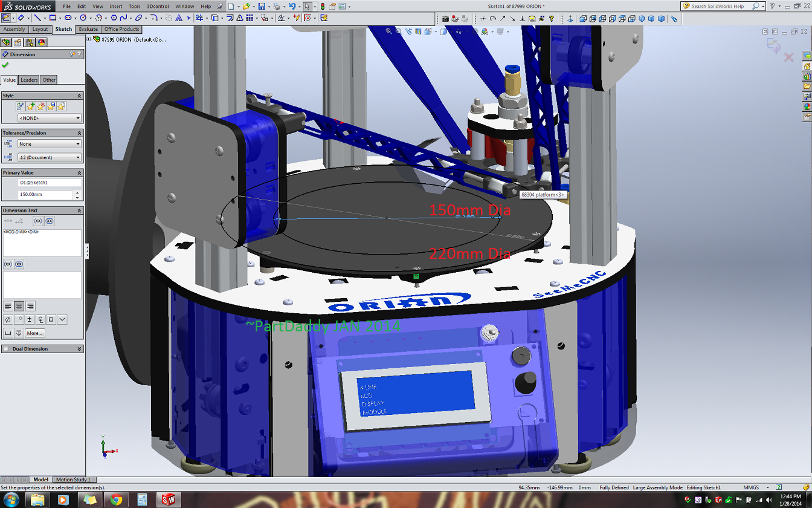Open the Insert menu

coord(116,6)
